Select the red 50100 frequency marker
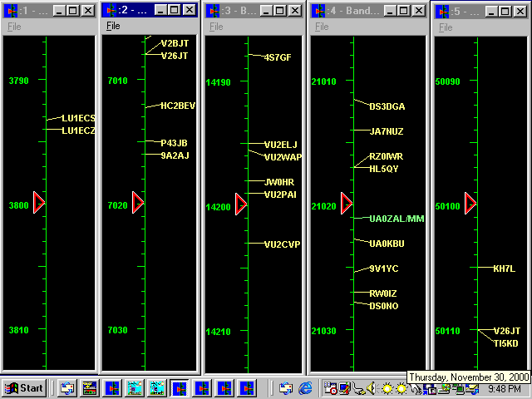The width and height of the screenshot is (532, 399). click(470, 204)
